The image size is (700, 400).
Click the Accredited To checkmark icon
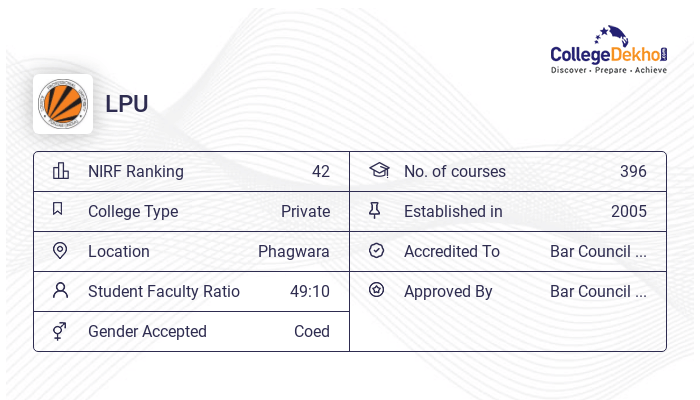(376, 251)
